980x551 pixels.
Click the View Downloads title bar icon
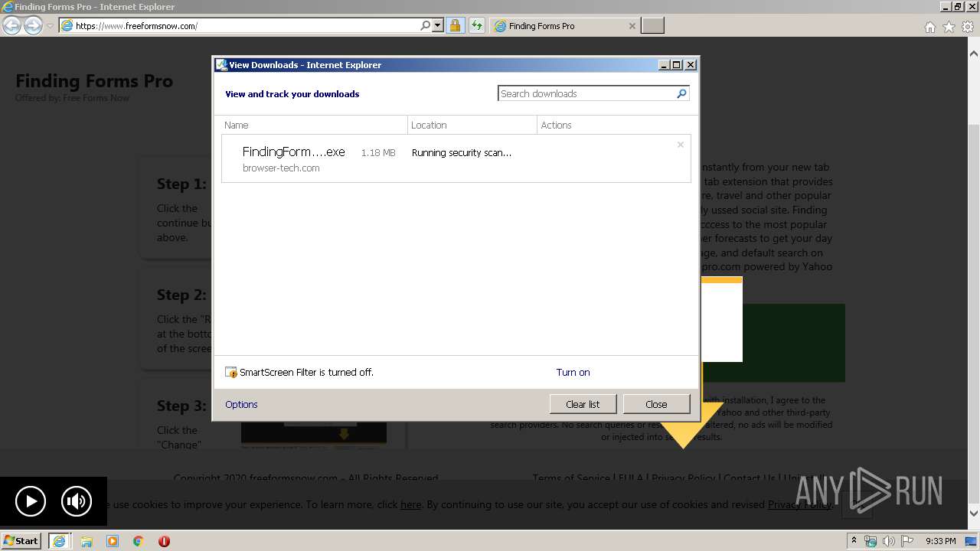221,65
